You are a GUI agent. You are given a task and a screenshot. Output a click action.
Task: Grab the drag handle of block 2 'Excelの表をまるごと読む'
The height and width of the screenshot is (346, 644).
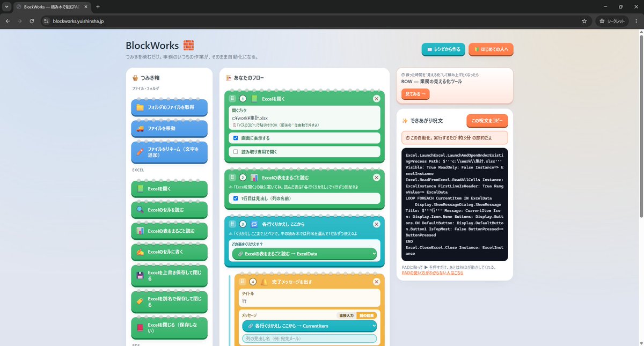232,178
